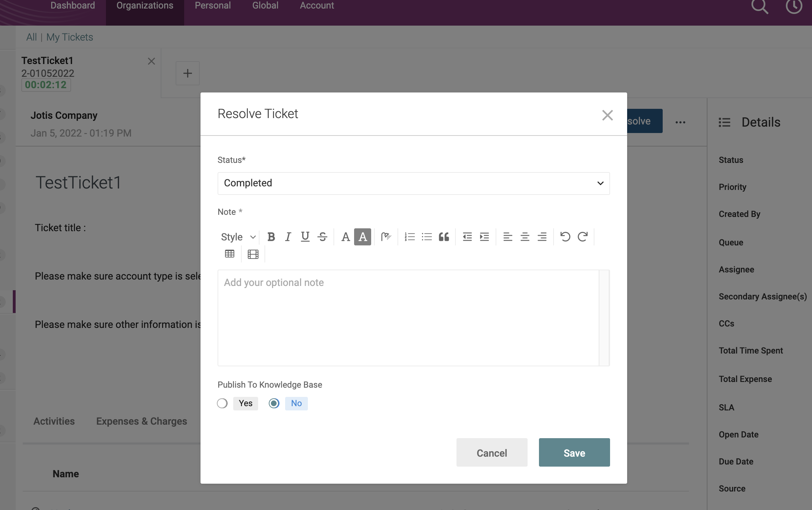This screenshot has width=812, height=510.
Task: Insert a bulleted list
Action: click(x=427, y=237)
